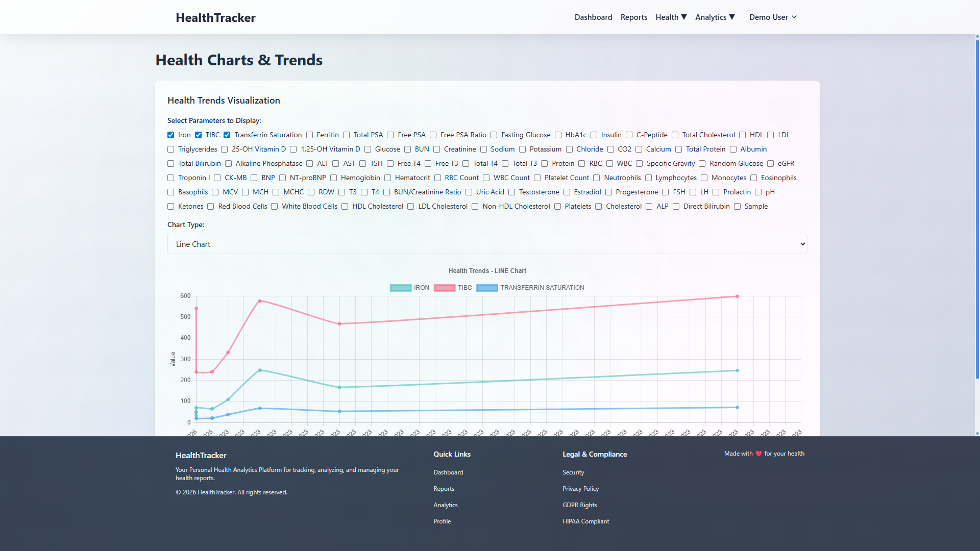Open the Chart Type dropdown
This screenshot has height=551, width=980.
click(x=487, y=244)
